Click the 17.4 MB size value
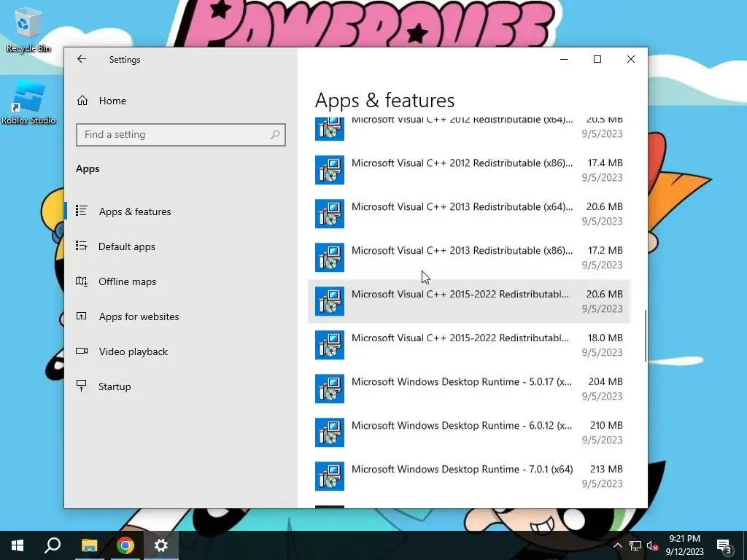This screenshot has width=747, height=560. pyautogui.click(x=605, y=163)
